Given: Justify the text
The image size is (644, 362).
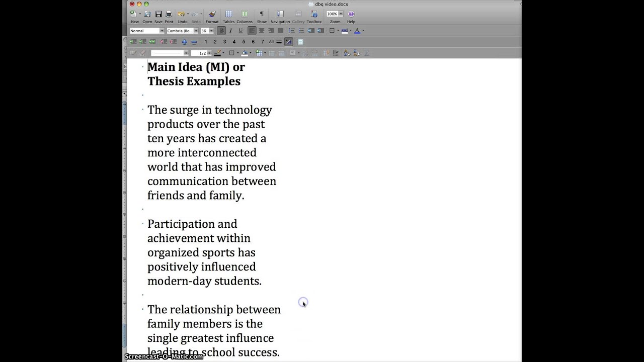Looking at the screenshot, I should click(281, 31).
